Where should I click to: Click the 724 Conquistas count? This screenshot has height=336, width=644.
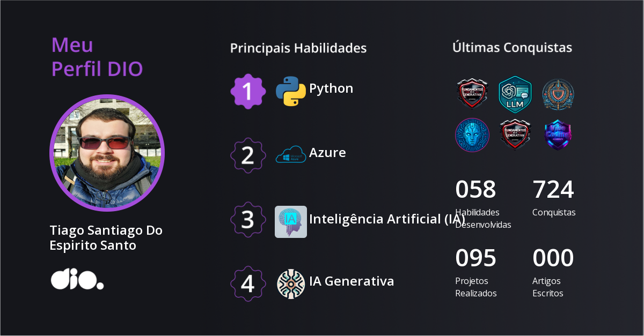[x=553, y=190]
